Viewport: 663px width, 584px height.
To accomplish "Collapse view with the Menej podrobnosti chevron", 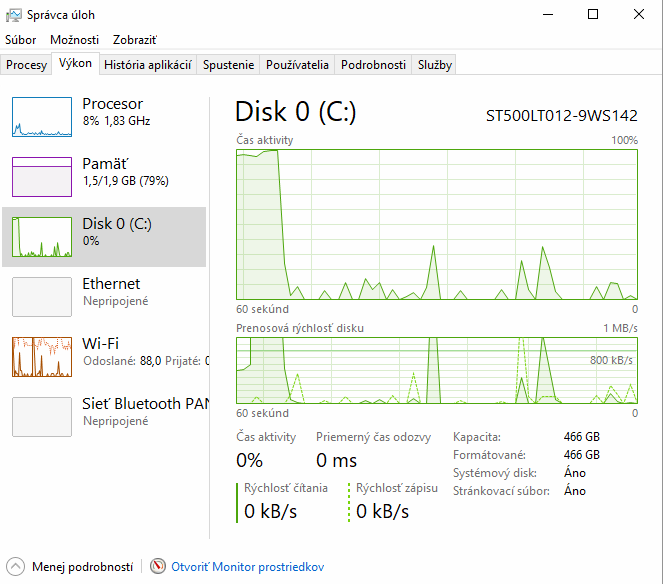I will click(x=16, y=566).
